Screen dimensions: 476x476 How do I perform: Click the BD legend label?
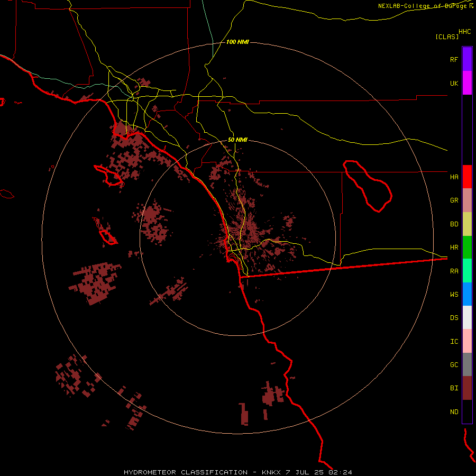pos(454,224)
